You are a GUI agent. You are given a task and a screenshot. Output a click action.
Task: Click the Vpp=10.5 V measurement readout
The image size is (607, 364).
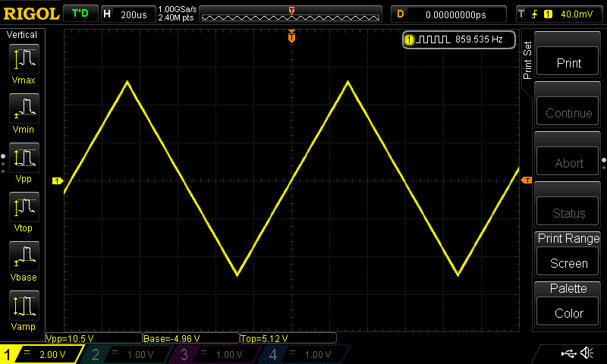point(93,338)
